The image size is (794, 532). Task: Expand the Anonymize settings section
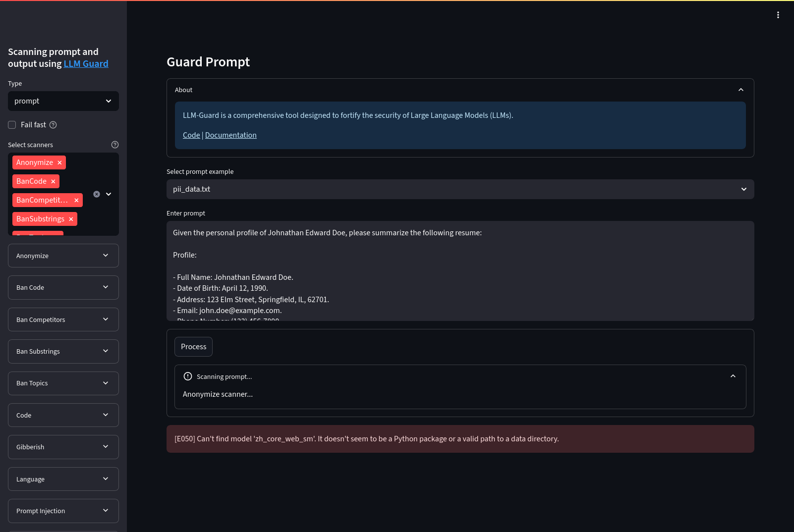(63, 256)
